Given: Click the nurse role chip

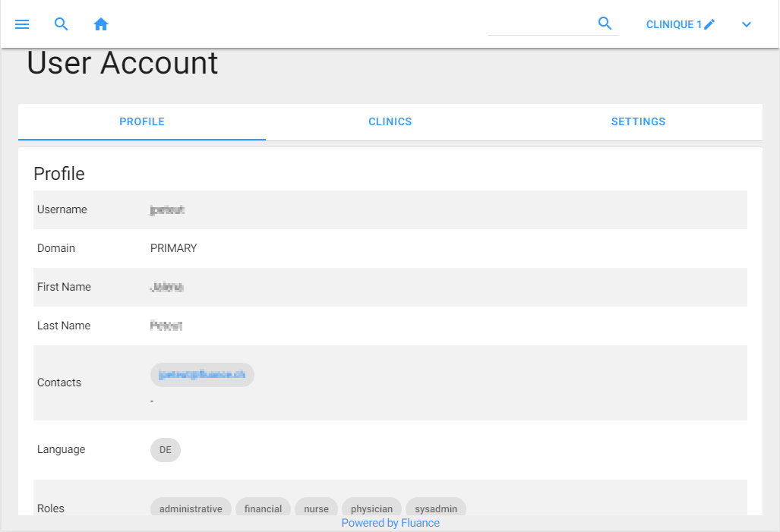Looking at the screenshot, I should (x=316, y=508).
